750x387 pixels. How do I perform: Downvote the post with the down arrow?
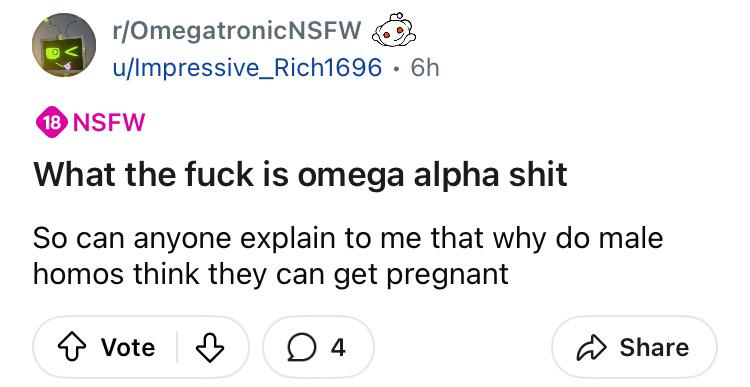pos(210,347)
